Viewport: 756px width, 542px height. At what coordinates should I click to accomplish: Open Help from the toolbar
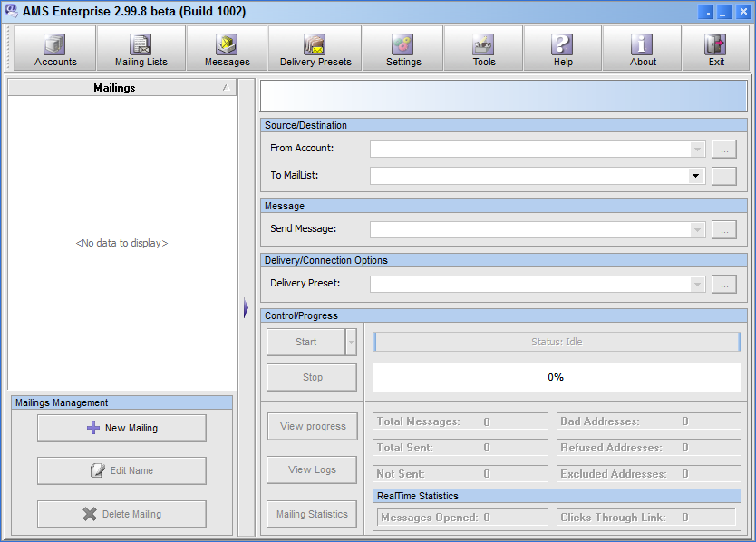click(x=562, y=49)
